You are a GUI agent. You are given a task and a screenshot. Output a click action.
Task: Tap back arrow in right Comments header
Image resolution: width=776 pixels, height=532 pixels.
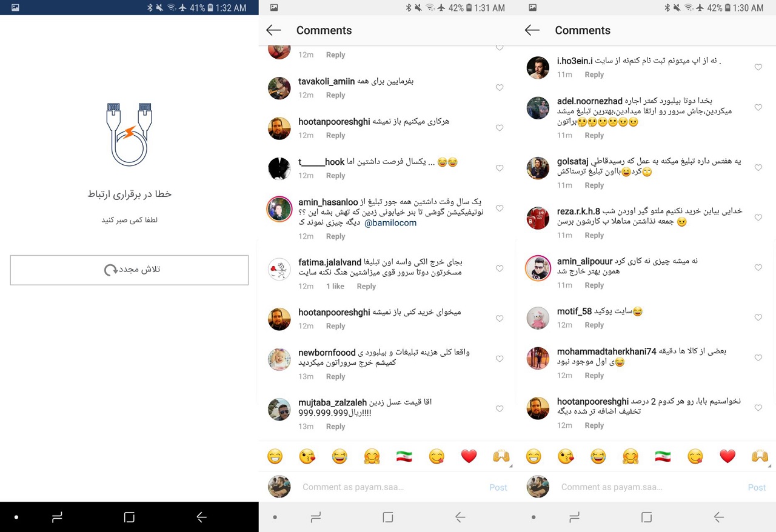click(x=532, y=30)
